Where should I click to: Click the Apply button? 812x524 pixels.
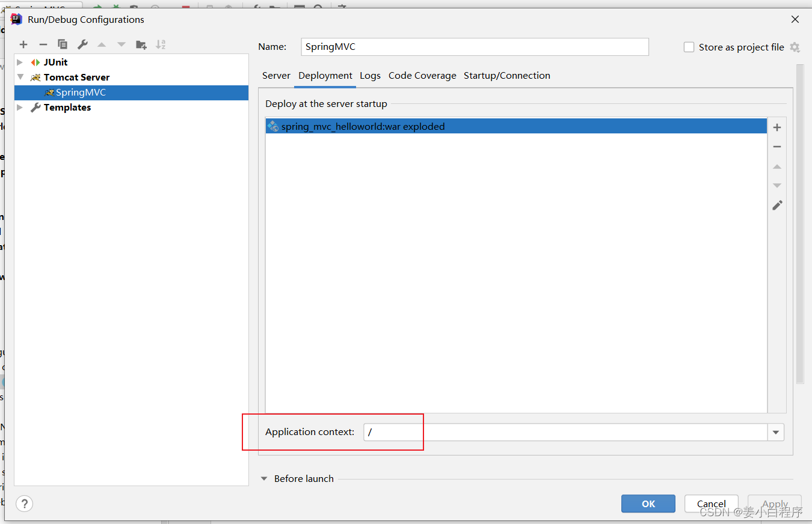(775, 504)
